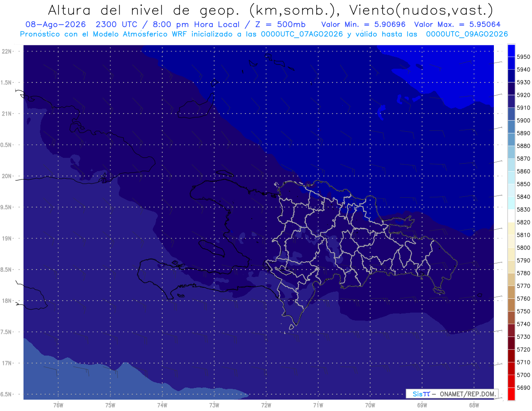Click the '0000UTC_09AGO2026' valid-until time
Viewport: 532px width, 411px height.
click(467, 34)
